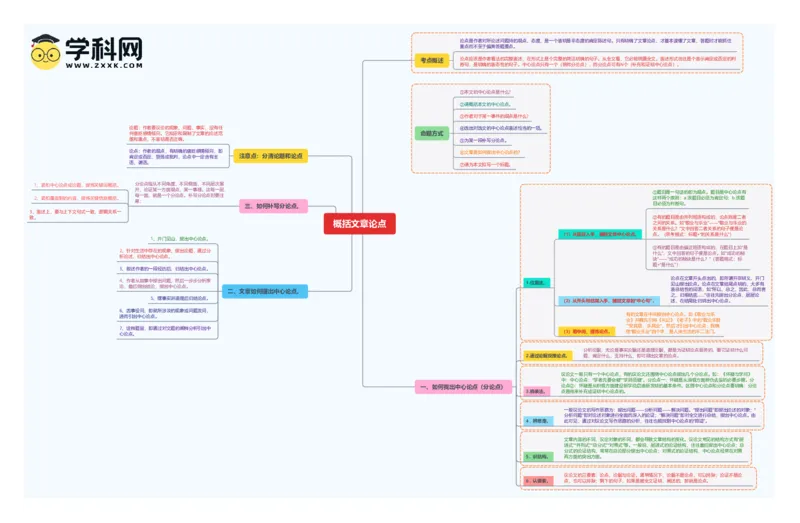Viewport: 800px width, 523px height.
Task: Click the first question item under 命题方式
Action: (485, 92)
